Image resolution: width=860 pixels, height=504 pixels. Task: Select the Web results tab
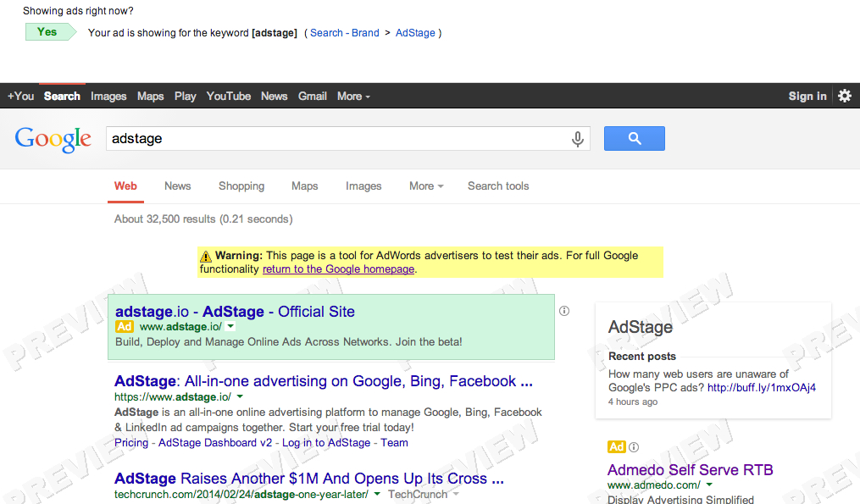pyautogui.click(x=125, y=186)
